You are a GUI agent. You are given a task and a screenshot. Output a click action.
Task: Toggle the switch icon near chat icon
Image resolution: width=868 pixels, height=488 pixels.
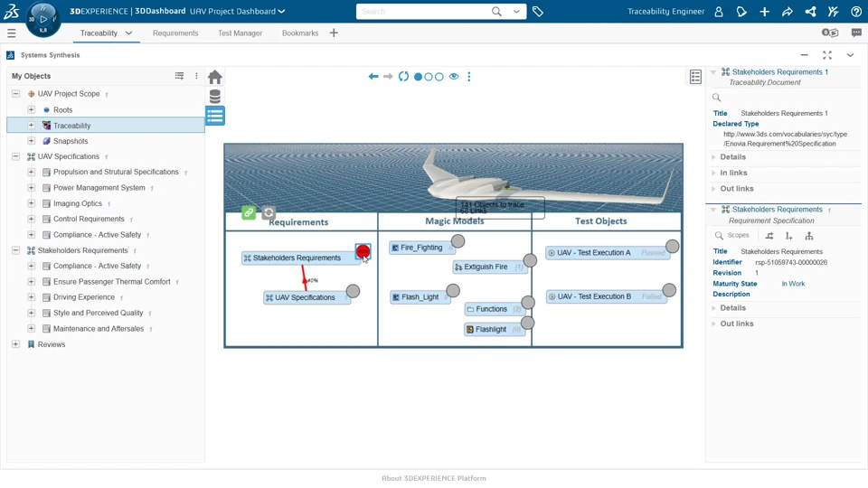[x=830, y=33]
